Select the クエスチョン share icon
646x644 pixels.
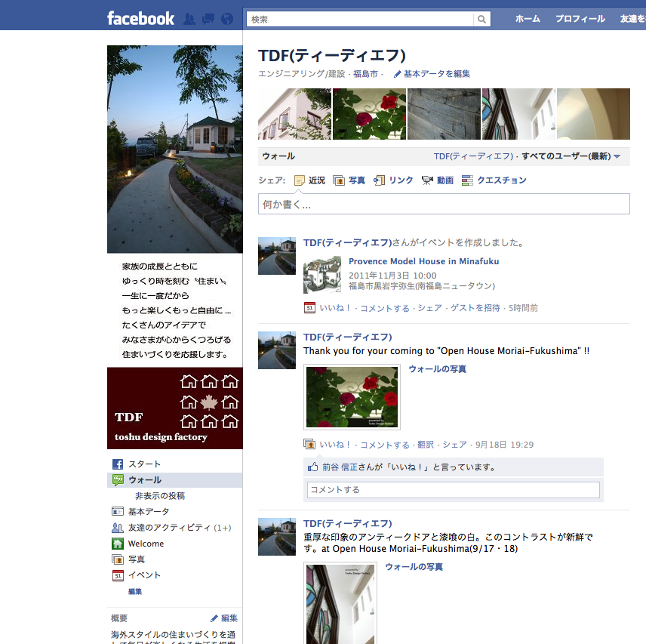467,180
